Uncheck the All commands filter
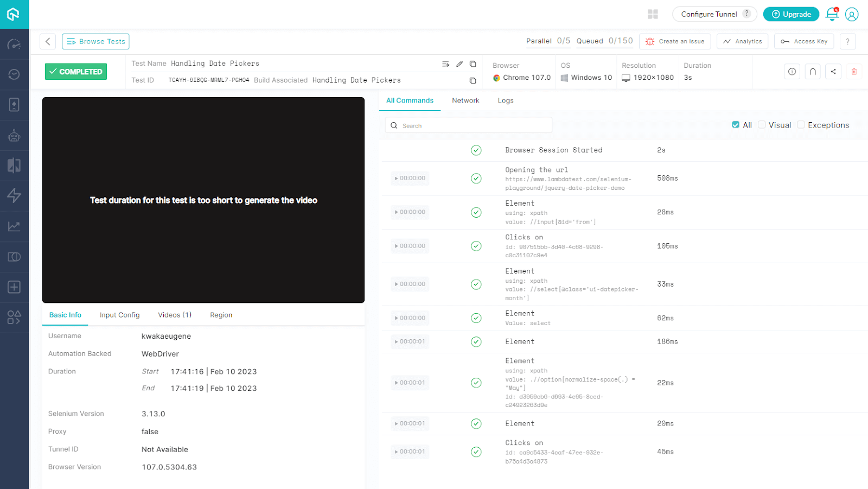 736,124
